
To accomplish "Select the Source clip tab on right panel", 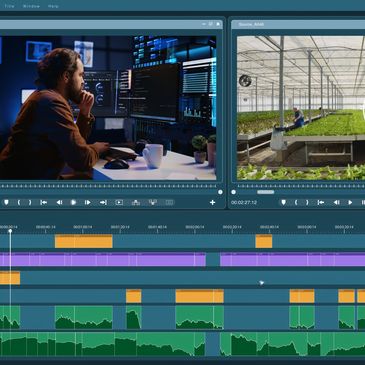I will pyautogui.click(x=251, y=24).
